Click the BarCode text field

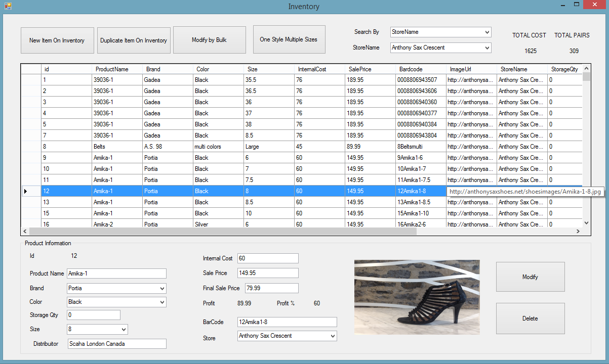coord(287,322)
